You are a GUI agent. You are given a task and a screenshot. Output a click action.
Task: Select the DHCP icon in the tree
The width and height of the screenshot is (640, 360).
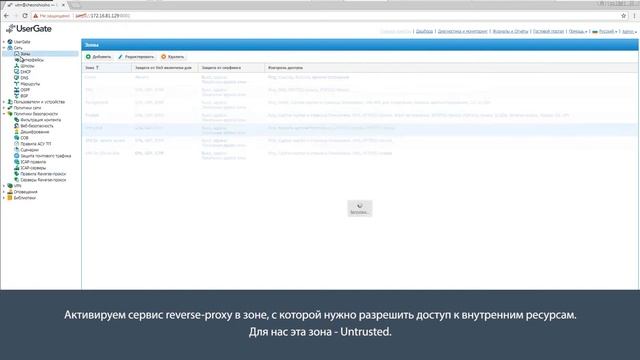[17, 71]
